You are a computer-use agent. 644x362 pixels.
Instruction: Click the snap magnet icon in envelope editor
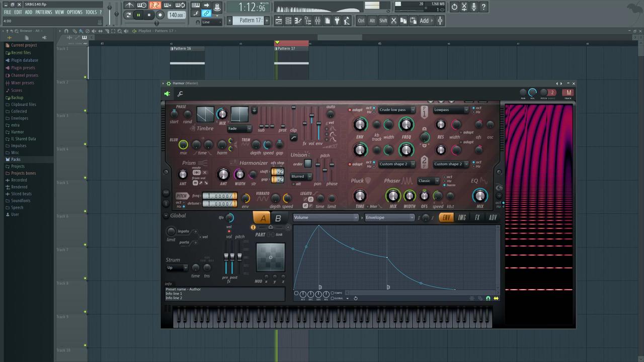click(488, 299)
